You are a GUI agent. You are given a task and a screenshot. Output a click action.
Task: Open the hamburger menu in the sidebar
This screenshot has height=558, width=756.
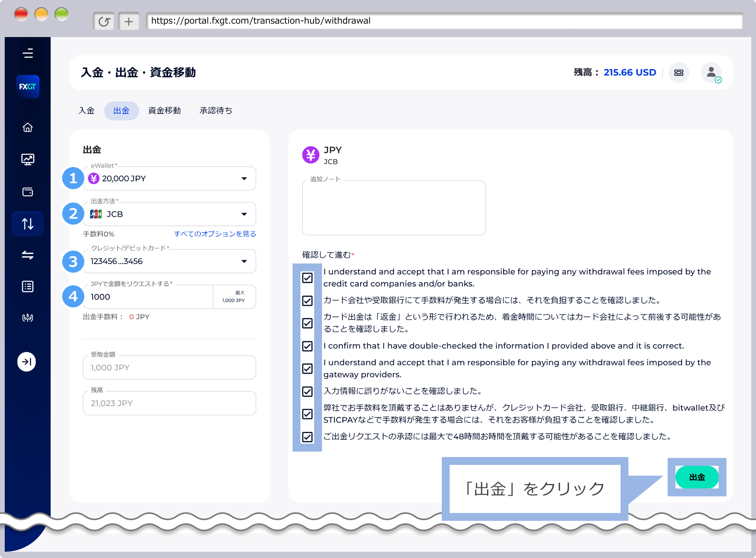[x=28, y=53]
